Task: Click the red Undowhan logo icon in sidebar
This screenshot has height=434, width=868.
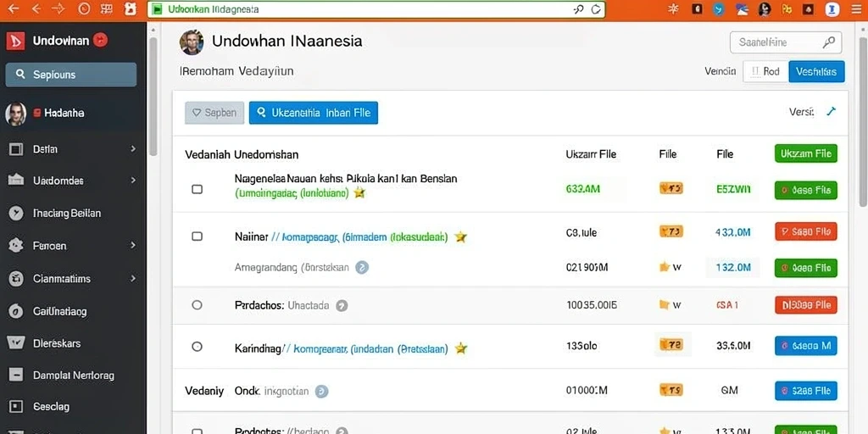Action: coord(15,41)
